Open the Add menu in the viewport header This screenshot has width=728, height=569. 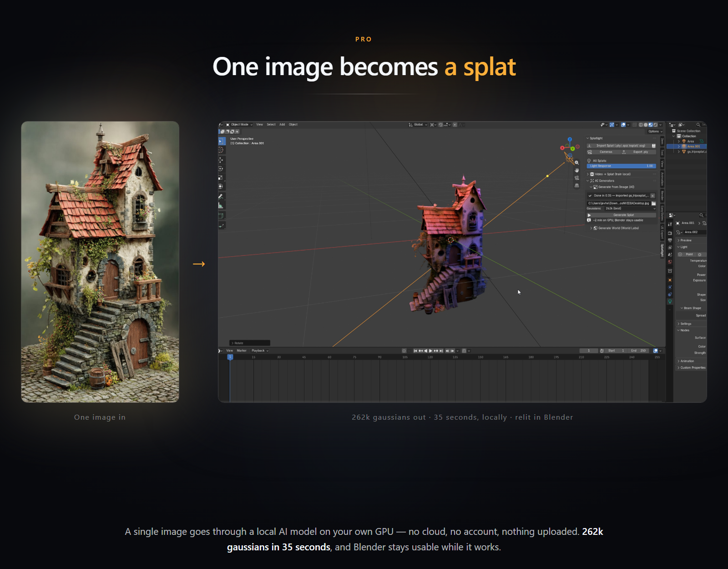(x=282, y=125)
